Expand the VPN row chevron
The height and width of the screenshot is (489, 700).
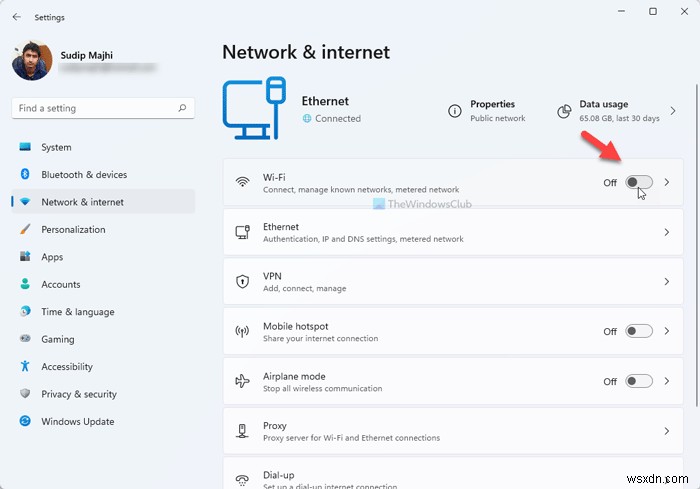[x=667, y=282]
